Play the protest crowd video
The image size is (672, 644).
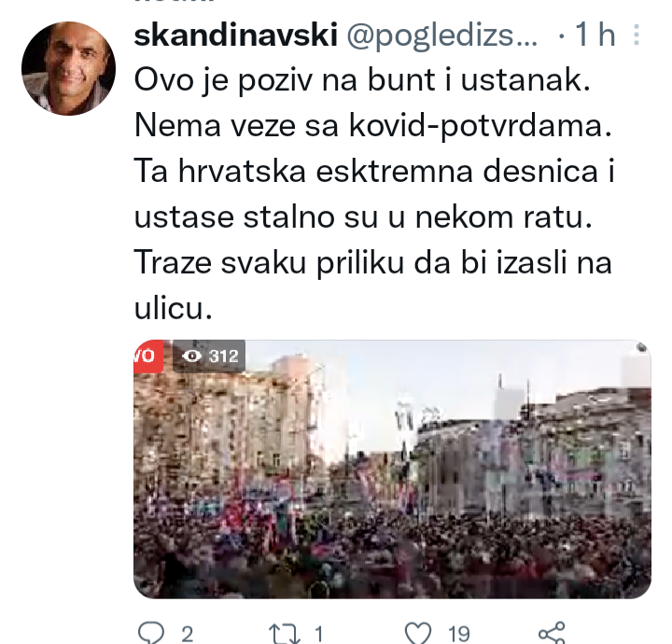click(x=393, y=469)
